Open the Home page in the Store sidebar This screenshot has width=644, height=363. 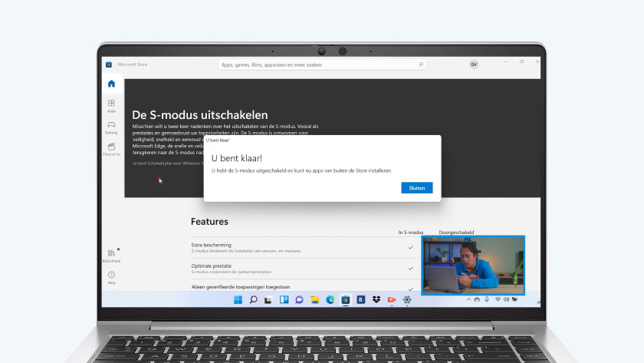point(111,84)
